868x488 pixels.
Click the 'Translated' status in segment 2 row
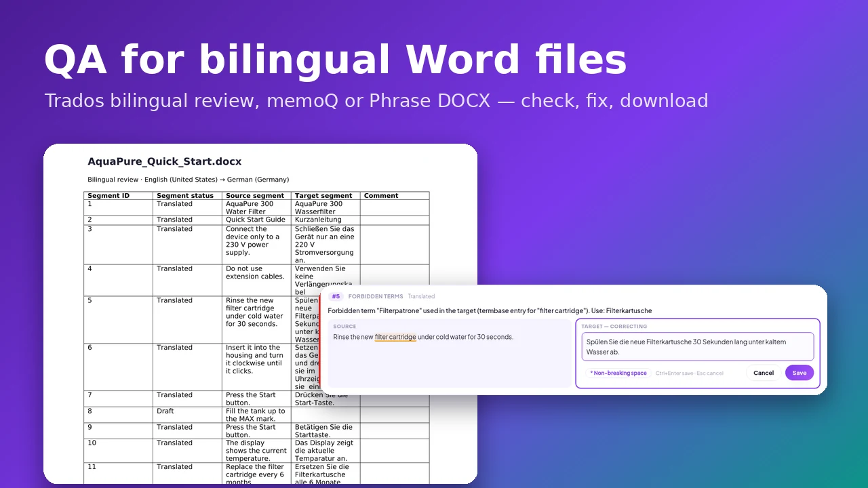click(x=187, y=220)
